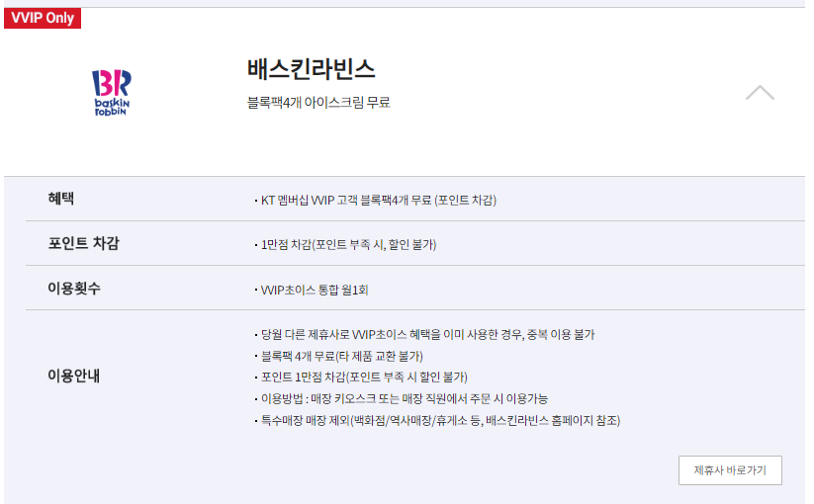
Task: Select line 블록팩 4개 무료(타 제품 교환 불가)
Action: pyautogui.click(x=341, y=356)
